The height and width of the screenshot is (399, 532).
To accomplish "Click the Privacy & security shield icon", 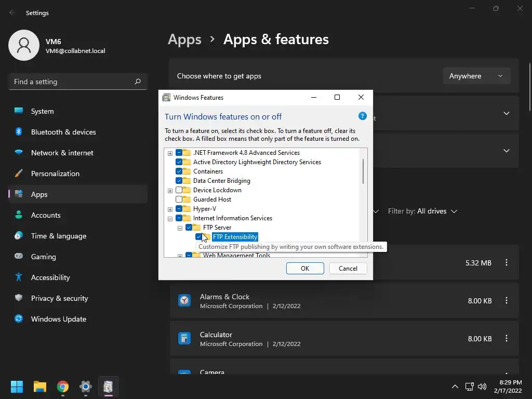I will 19,298.
